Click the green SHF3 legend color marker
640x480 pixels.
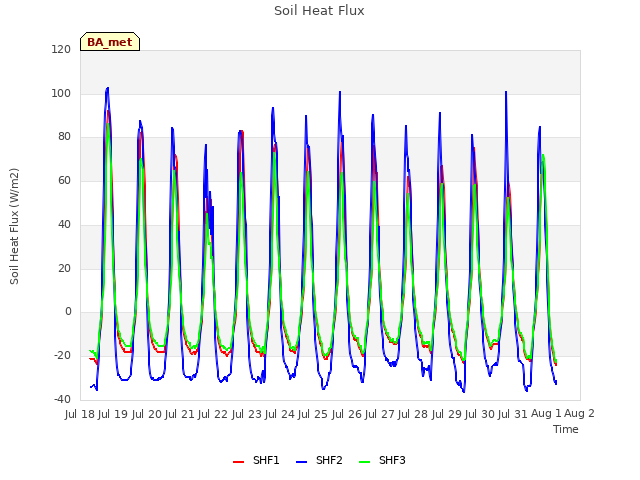click(364, 462)
